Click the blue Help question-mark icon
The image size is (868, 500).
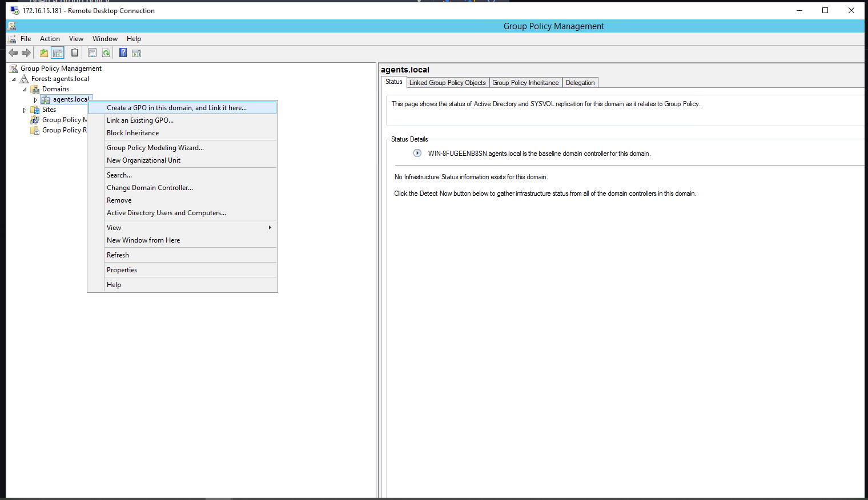[x=123, y=53]
